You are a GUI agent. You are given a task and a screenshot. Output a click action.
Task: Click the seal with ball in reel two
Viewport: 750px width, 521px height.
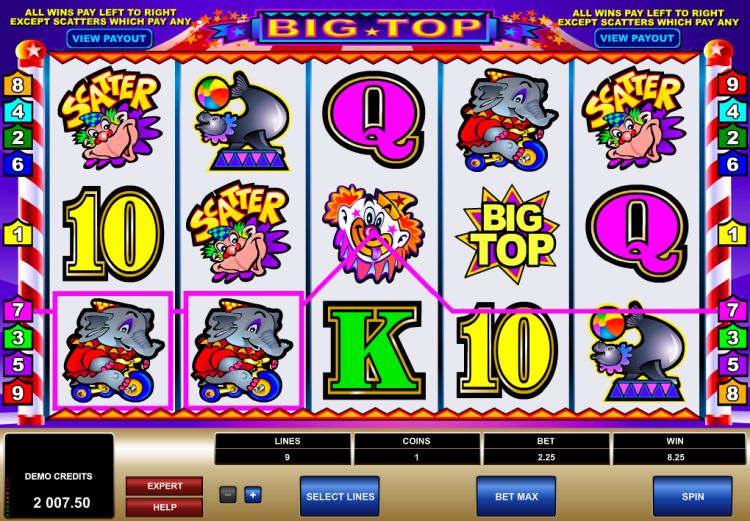[243, 121]
